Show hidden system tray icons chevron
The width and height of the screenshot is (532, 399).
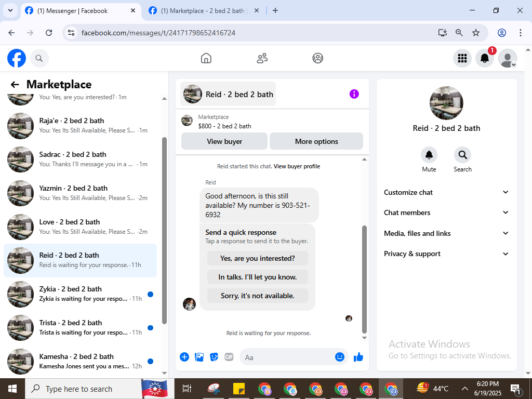click(465, 389)
